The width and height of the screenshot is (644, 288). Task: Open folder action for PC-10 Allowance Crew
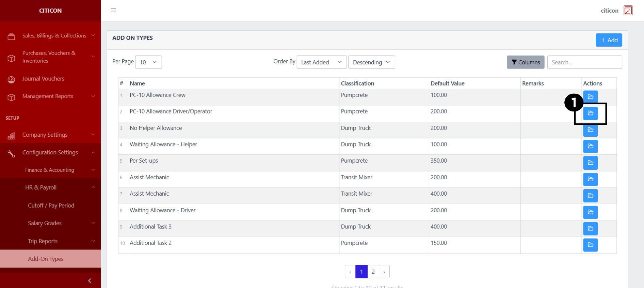click(590, 96)
